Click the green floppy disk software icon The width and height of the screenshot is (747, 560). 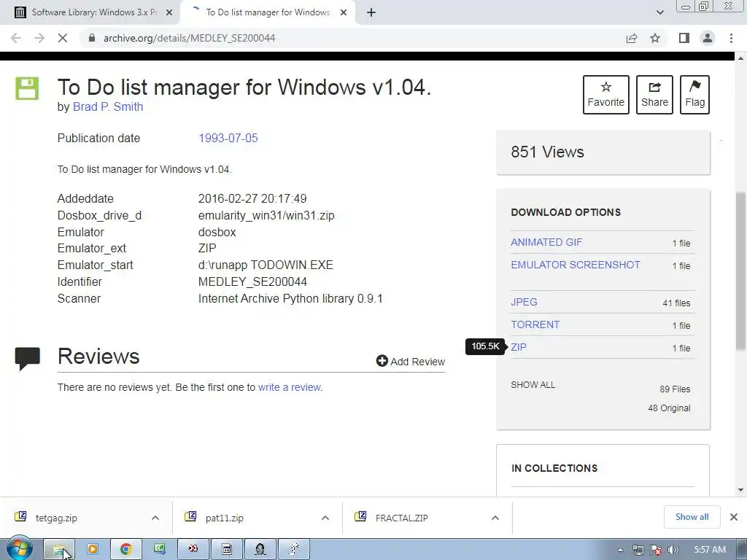(x=27, y=88)
